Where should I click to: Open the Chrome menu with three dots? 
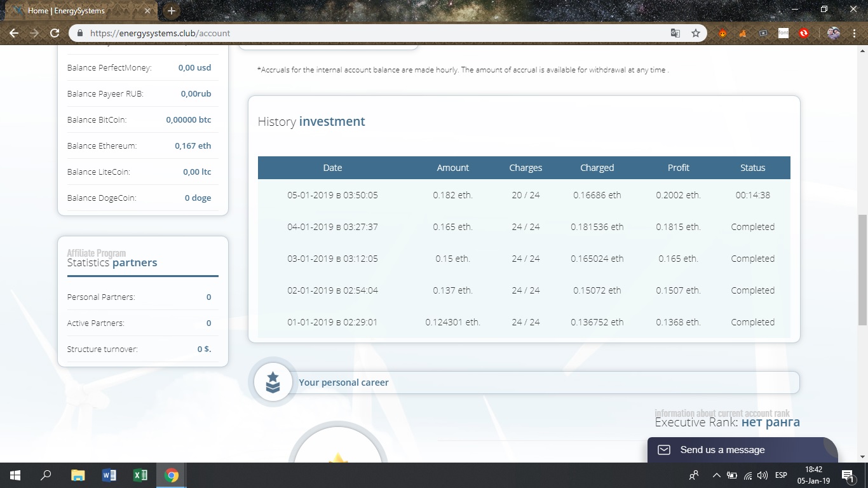855,33
